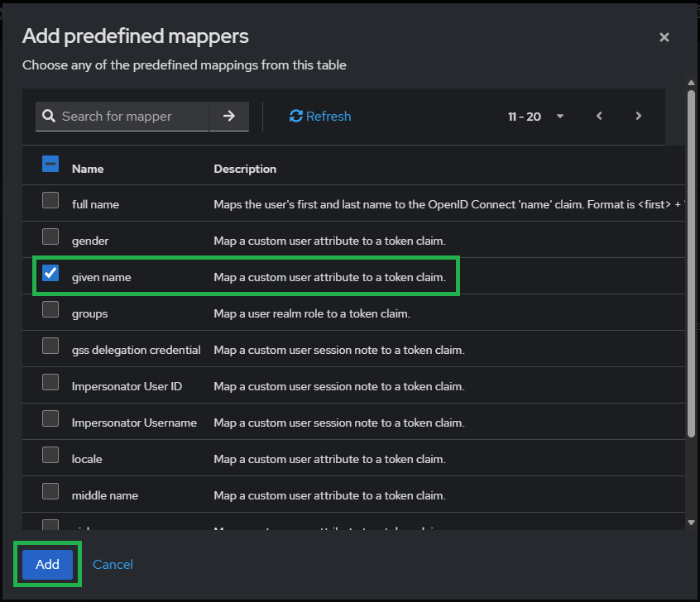Image resolution: width=700 pixels, height=602 pixels.
Task: Toggle the select-all header checkbox
Action: click(x=50, y=165)
